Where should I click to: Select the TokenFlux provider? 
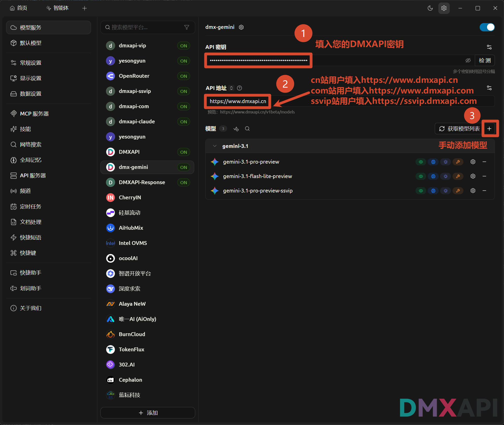tap(147, 350)
